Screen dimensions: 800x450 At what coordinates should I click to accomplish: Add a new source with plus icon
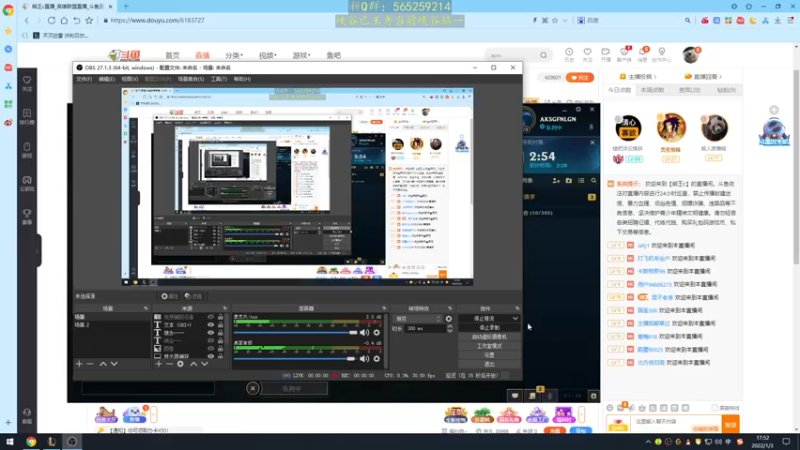pyautogui.click(x=158, y=364)
